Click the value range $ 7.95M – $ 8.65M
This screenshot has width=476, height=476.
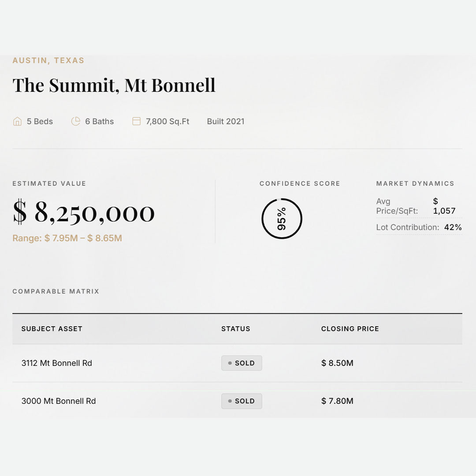[67, 238]
